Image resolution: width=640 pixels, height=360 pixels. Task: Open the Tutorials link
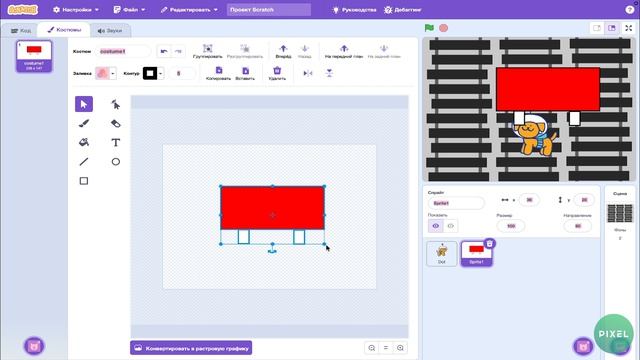[354, 9]
